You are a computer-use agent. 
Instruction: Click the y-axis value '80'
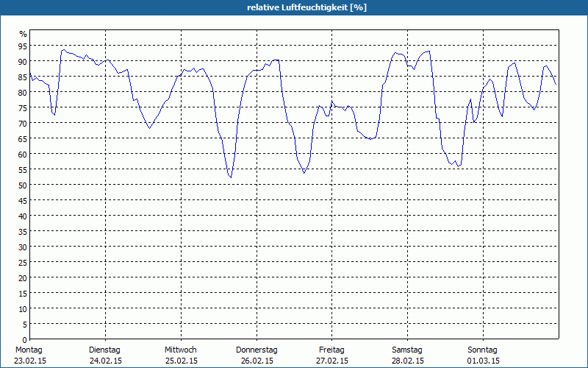click(23, 93)
